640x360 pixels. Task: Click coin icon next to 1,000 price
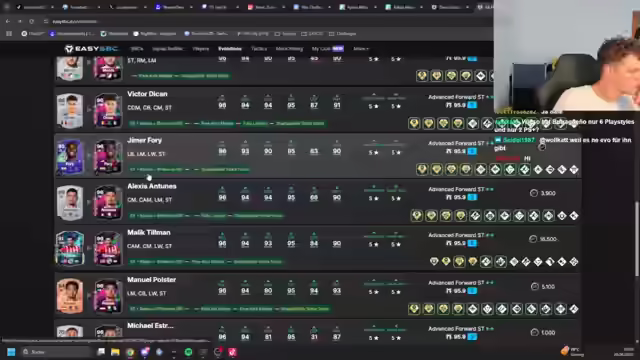535,333
